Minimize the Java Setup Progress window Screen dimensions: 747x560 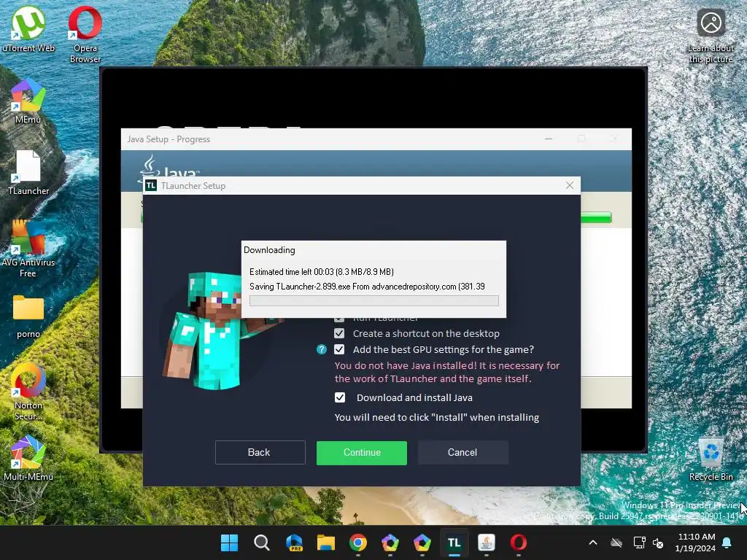coord(549,139)
